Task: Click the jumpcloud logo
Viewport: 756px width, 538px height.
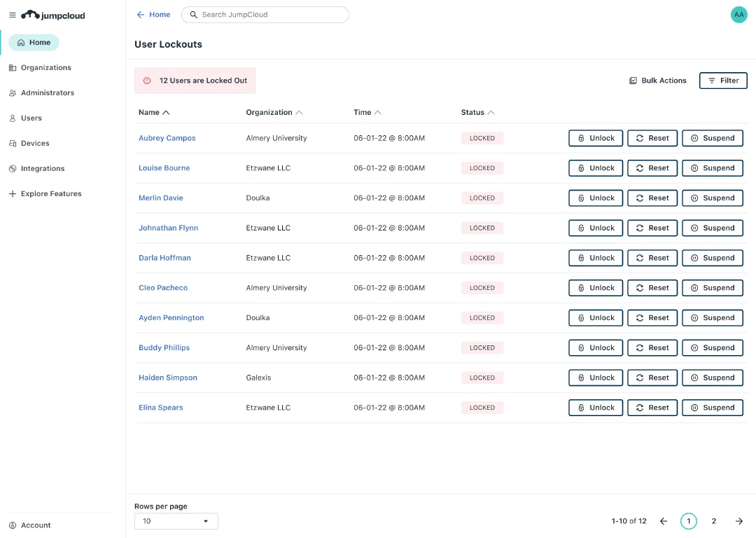Action: coord(53,15)
